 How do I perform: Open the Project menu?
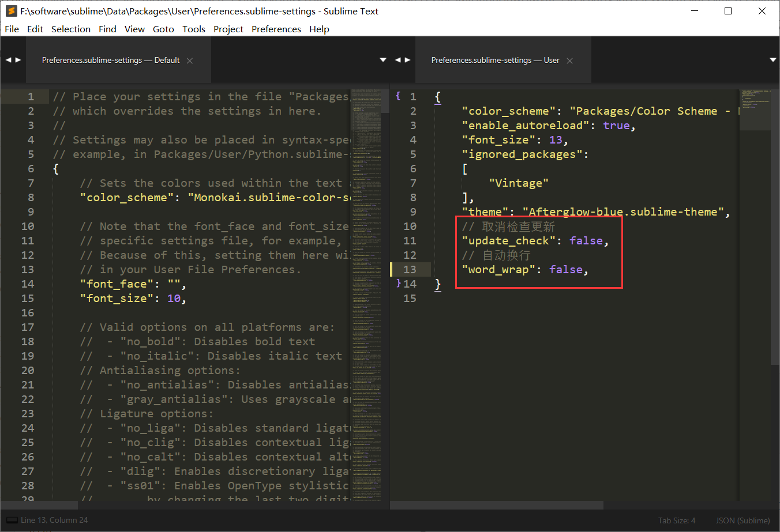point(228,29)
